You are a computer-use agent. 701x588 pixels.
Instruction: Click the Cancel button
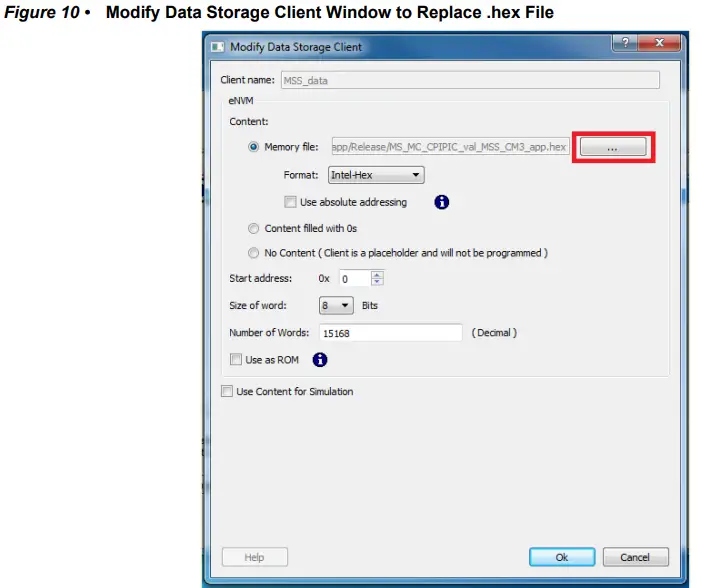[x=635, y=557]
